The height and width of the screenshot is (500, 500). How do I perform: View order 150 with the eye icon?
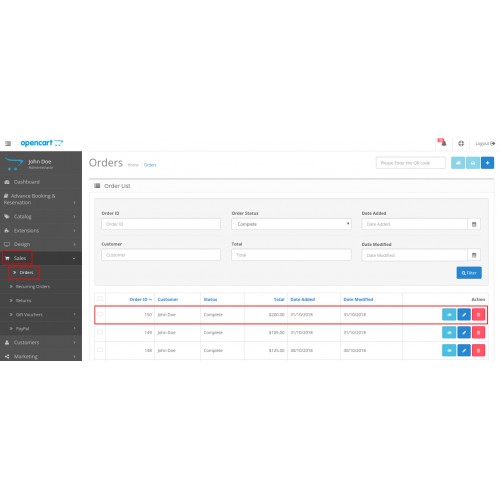click(x=449, y=315)
